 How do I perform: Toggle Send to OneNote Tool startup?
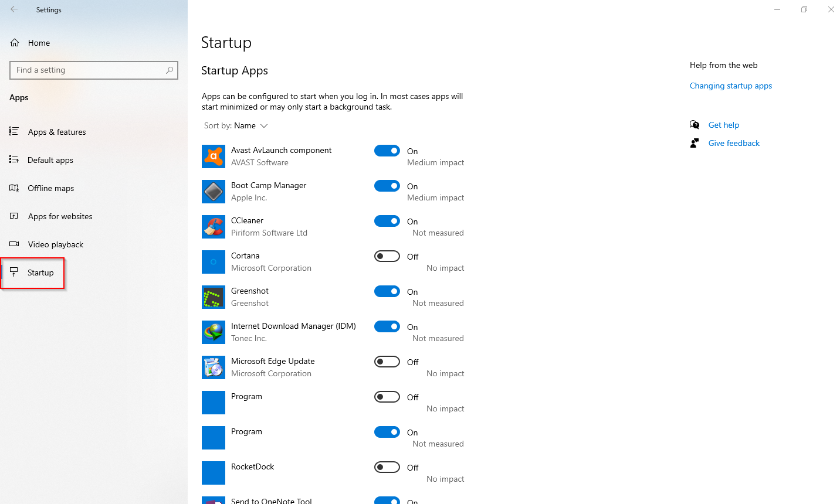[387, 500]
